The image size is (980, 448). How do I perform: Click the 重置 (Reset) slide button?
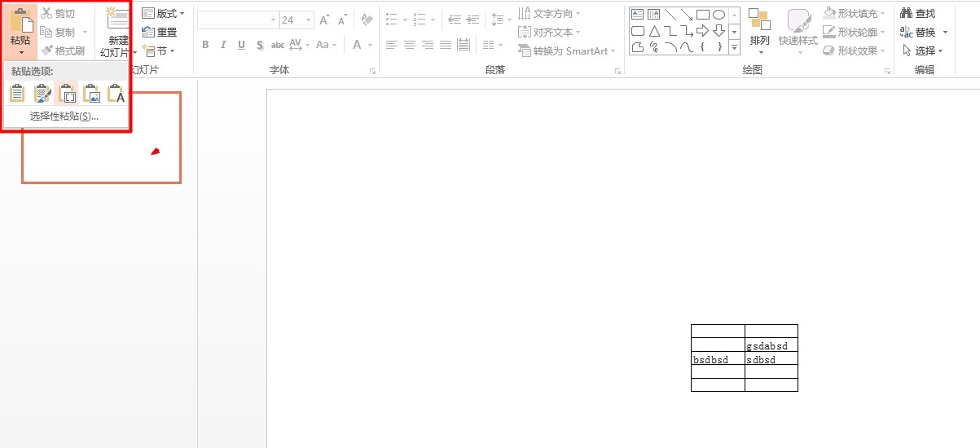click(x=160, y=32)
